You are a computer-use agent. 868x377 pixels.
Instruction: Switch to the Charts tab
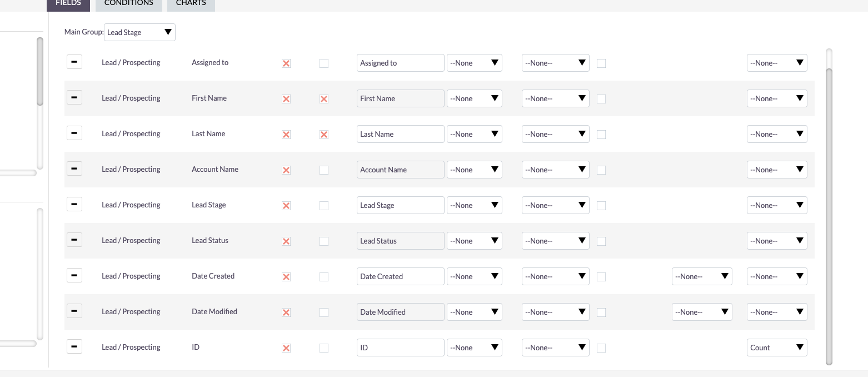(191, 4)
